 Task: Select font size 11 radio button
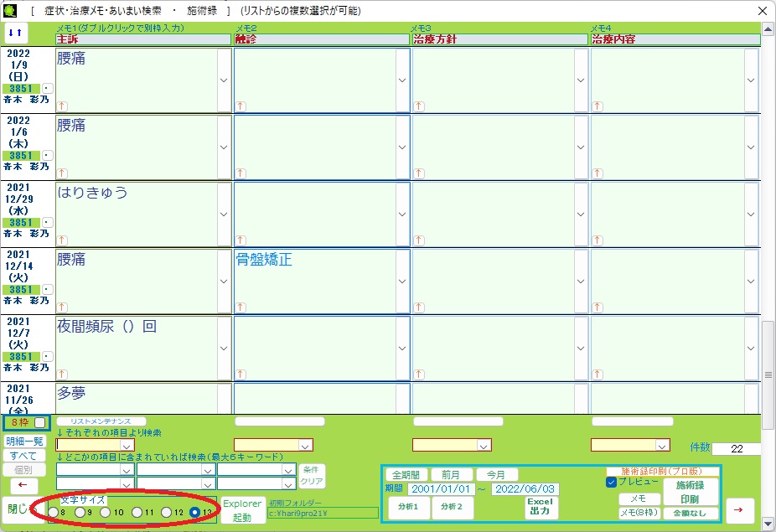point(137,512)
